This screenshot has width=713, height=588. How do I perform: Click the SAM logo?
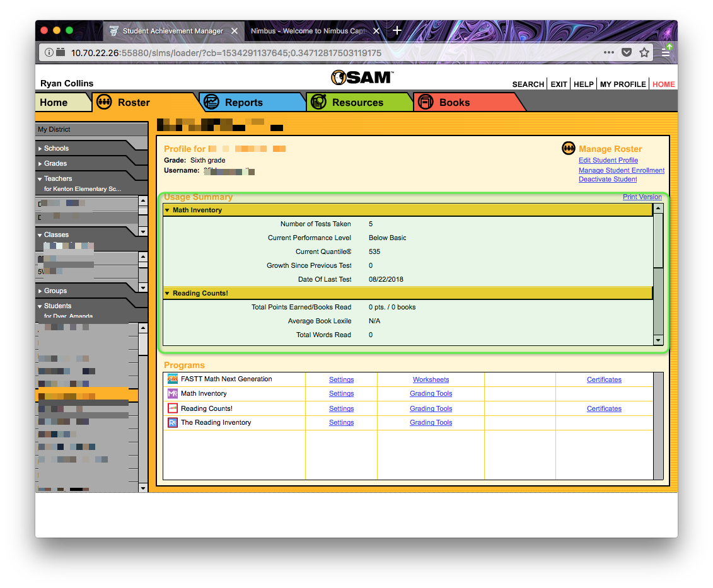tap(362, 78)
